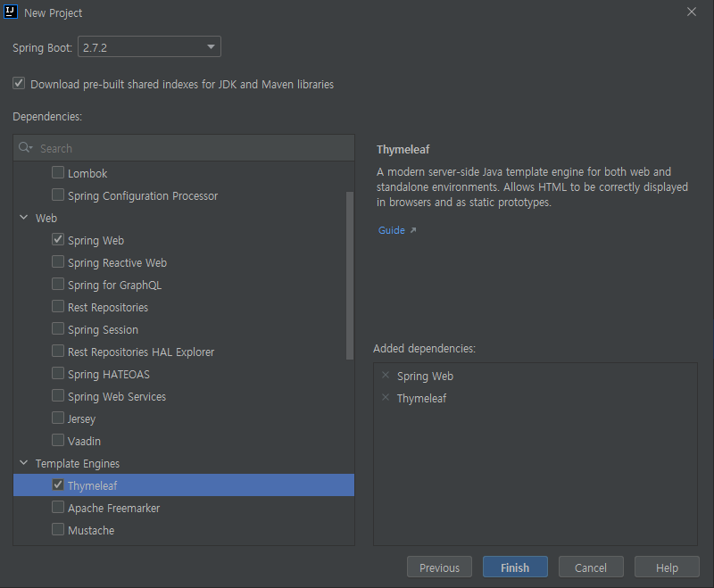This screenshot has height=588, width=714.
Task: Check the Rest Repositories box
Action: click(x=58, y=306)
